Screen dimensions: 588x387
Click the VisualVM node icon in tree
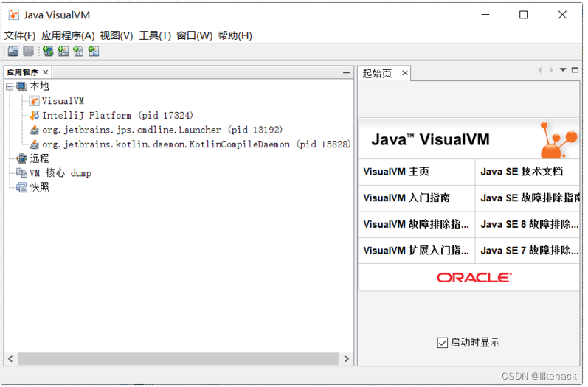34,101
